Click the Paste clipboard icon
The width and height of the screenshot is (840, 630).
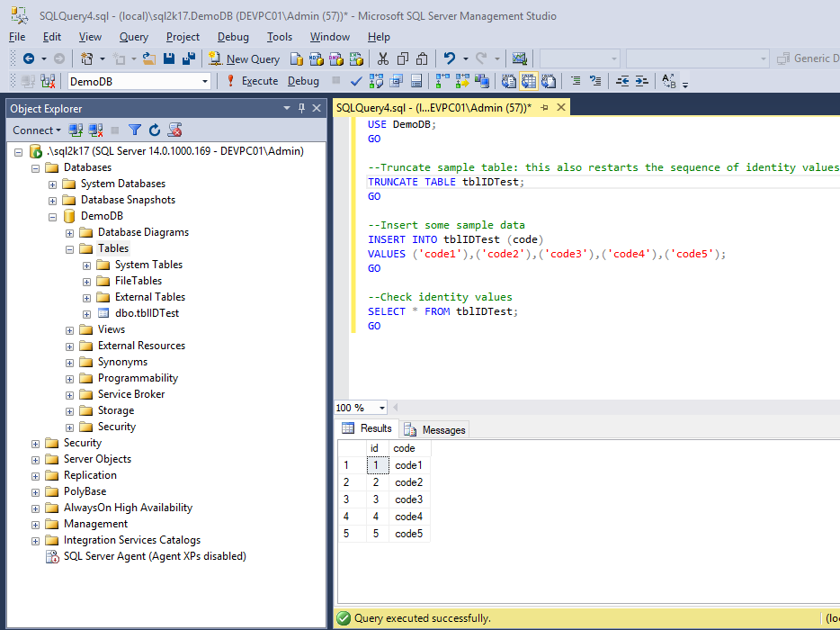point(422,58)
